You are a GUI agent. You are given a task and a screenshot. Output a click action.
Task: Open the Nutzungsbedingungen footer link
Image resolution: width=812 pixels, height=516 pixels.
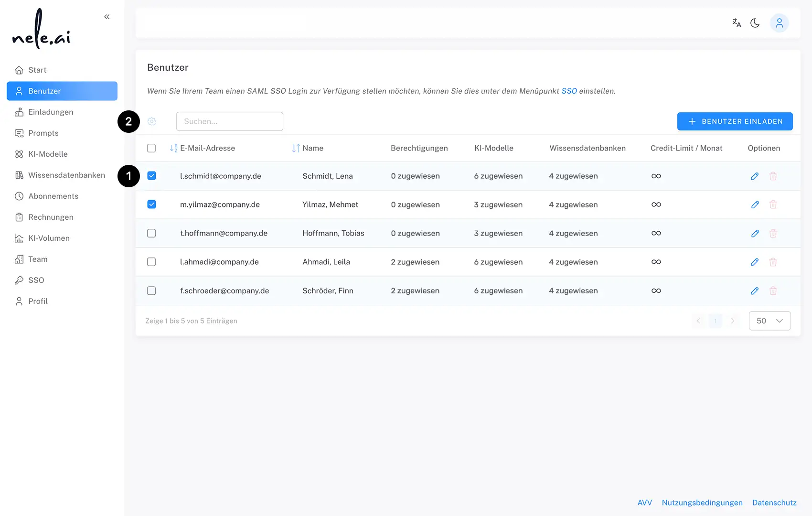[x=702, y=503]
